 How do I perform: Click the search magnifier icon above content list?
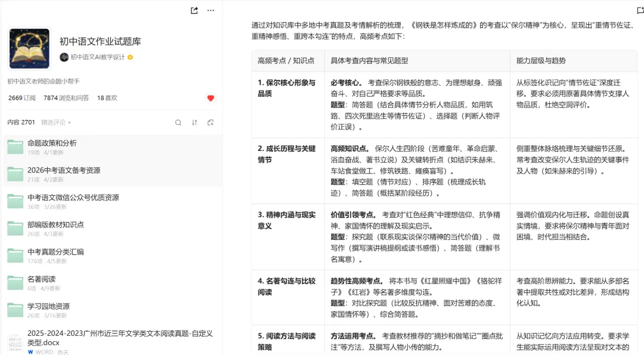click(178, 122)
